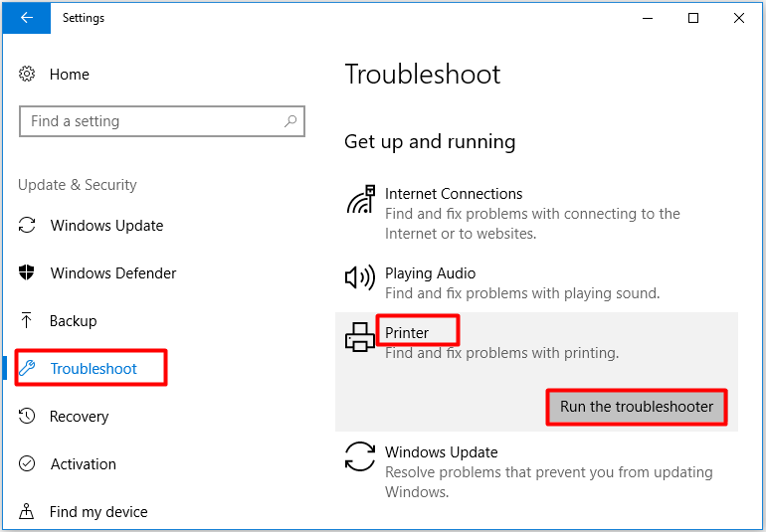Click the Find my device person icon

27,511
